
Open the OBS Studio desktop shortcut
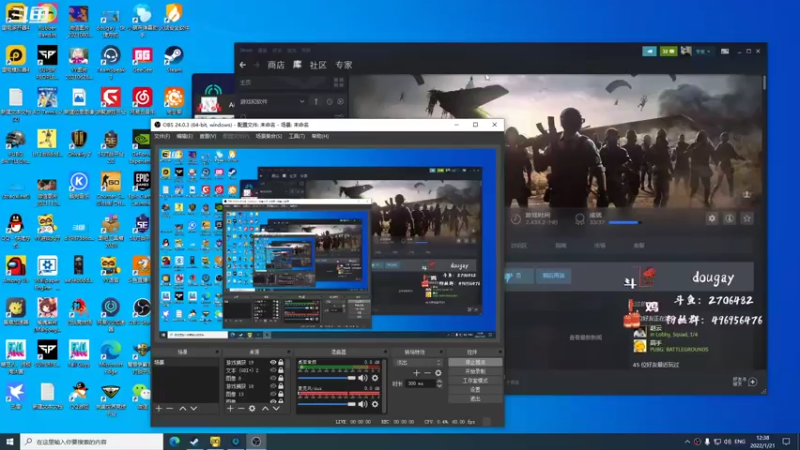pyautogui.click(x=141, y=312)
